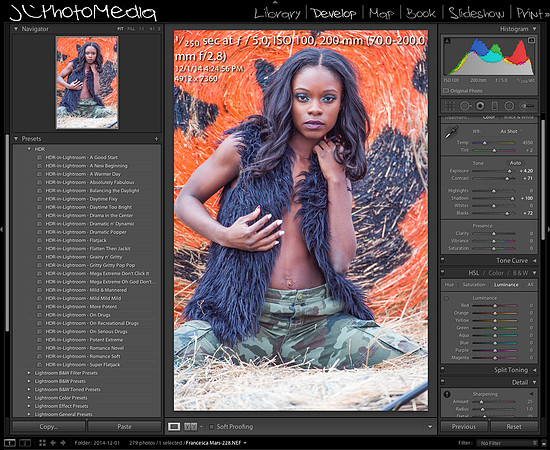This screenshot has height=450, width=550.
Task: Select the Graduated Filter tool
Action: click(x=495, y=106)
